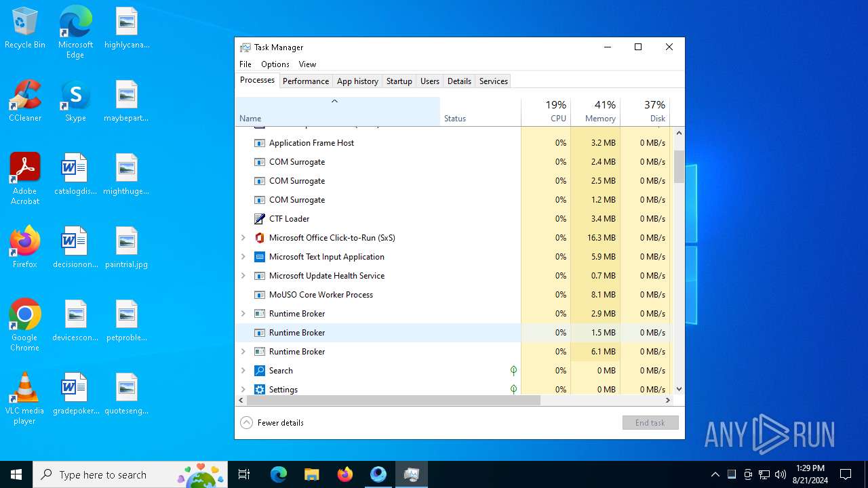Select the VLC media player desktop shortcut

point(25,399)
